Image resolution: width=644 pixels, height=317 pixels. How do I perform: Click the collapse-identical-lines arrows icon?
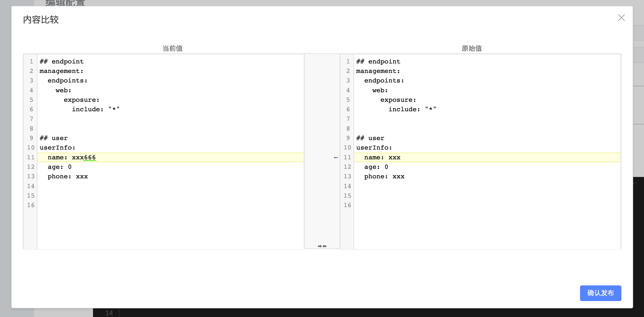click(322, 246)
